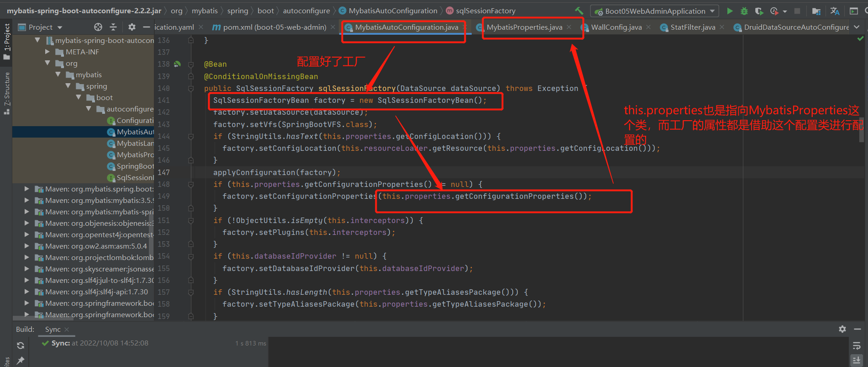
Task: Switch to the ication.yaml editor tab
Action: tap(174, 27)
